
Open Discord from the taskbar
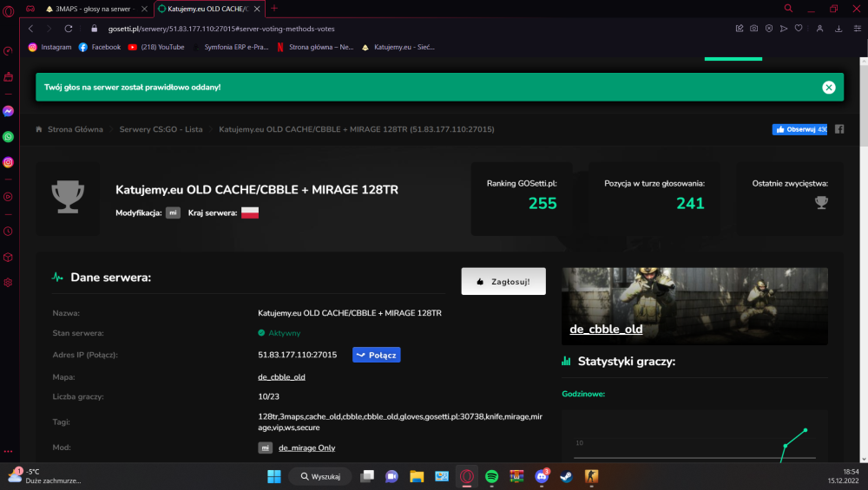click(542, 476)
